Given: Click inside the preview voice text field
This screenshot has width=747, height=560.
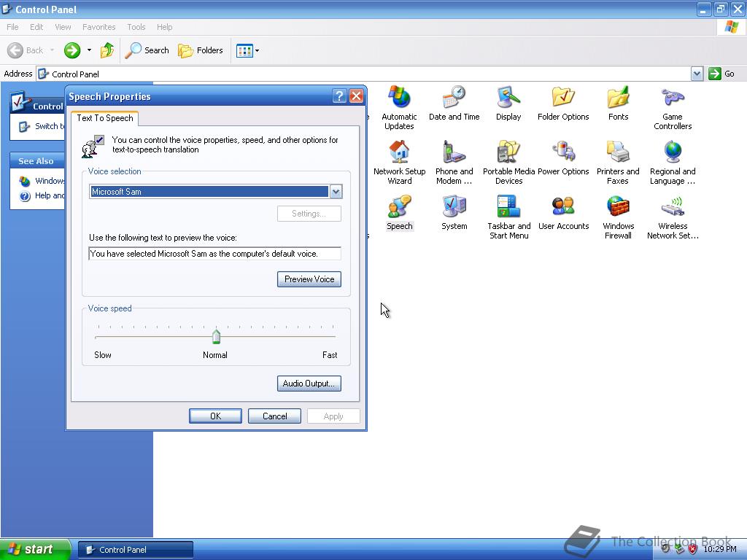Looking at the screenshot, I should click(215, 253).
